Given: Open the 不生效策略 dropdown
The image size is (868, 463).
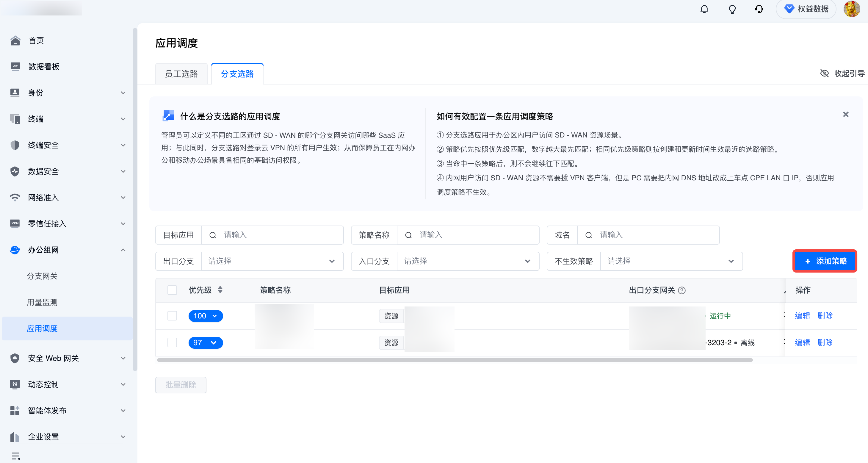Looking at the screenshot, I should pyautogui.click(x=671, y=261).
